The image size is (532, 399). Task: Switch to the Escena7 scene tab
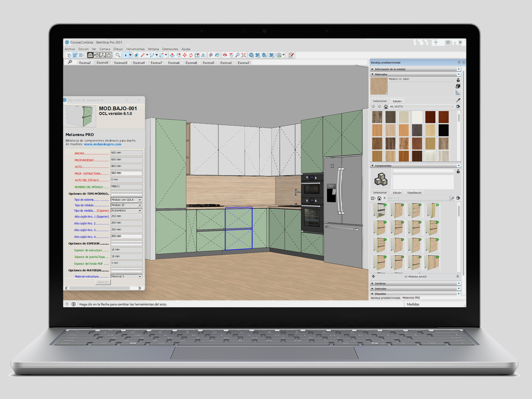156,63
